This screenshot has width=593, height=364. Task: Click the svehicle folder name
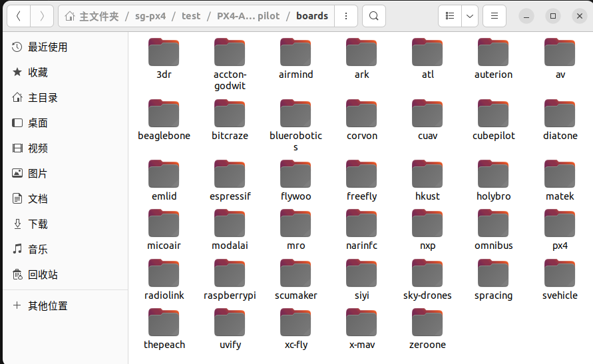point(560,295)
